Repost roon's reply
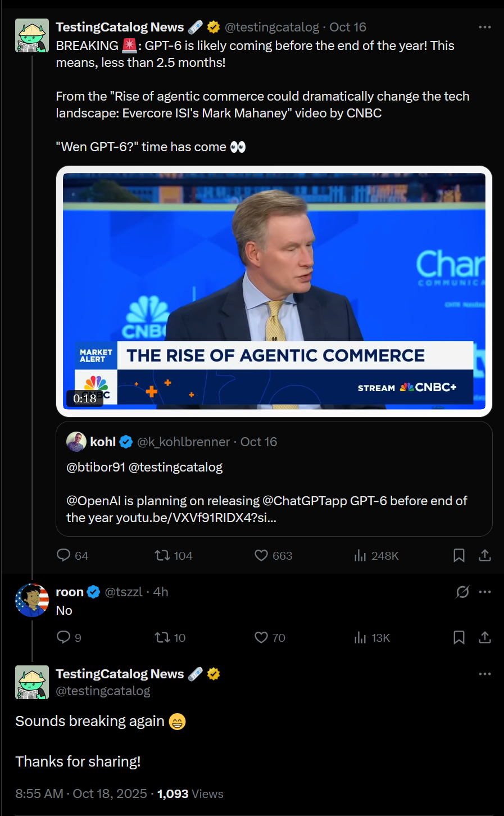 tap(163, 637)
